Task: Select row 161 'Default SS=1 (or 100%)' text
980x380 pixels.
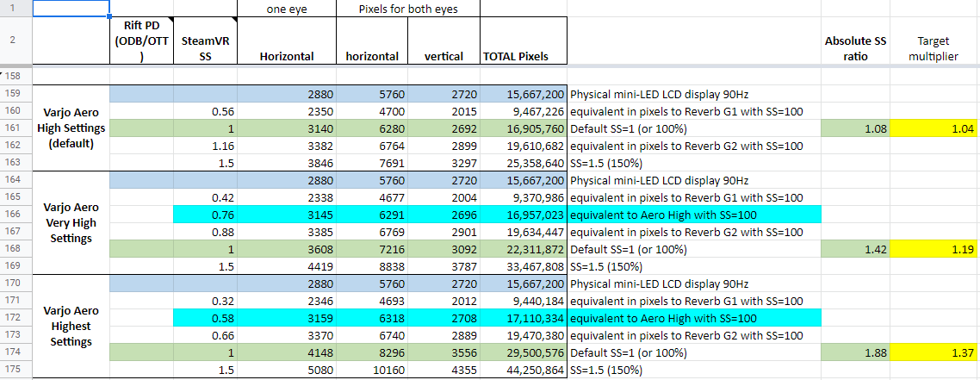Action: click(x=629, y=129)
